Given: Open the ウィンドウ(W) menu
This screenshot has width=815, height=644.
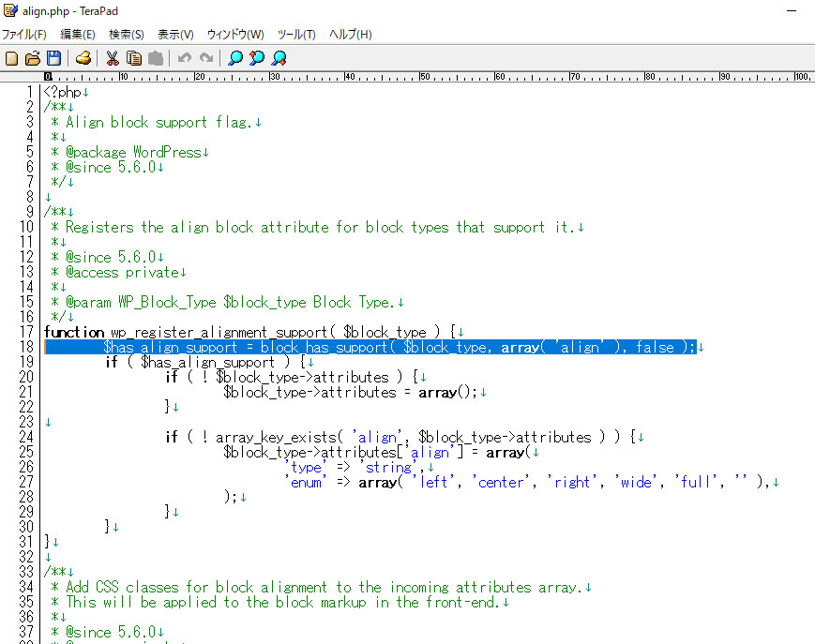Looking at the screenshot, I should coord(235,35).
